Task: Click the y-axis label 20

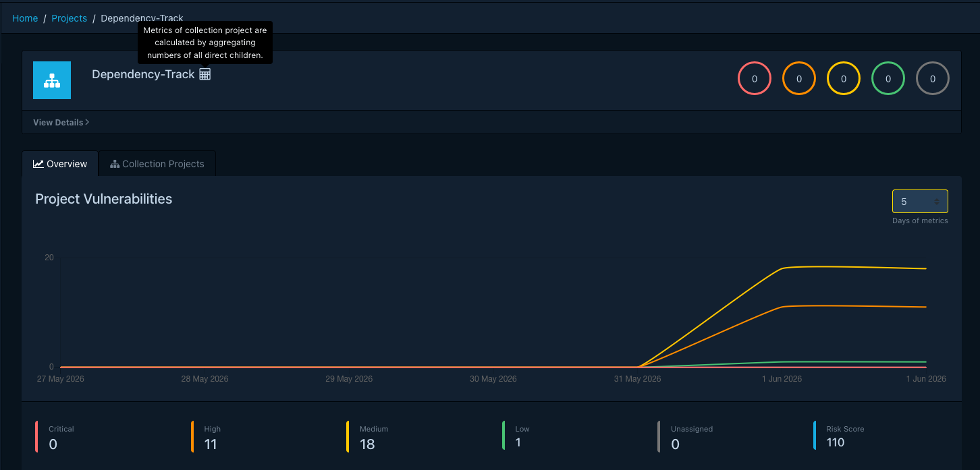Action: [49, 258]
